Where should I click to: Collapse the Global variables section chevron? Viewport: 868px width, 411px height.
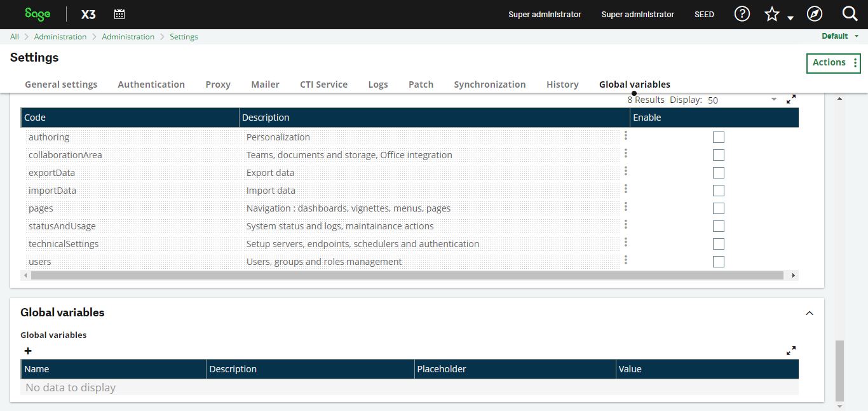click(x=809, y=313)
